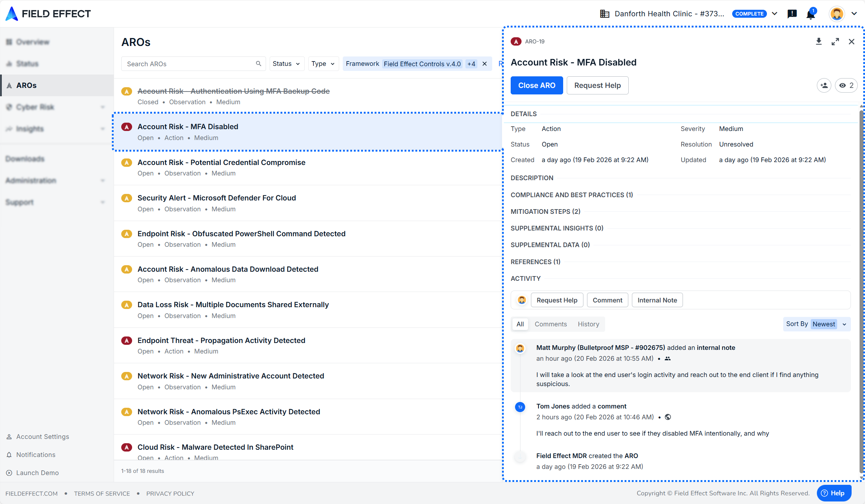Click the feedback message icon in header

point(792,14)
